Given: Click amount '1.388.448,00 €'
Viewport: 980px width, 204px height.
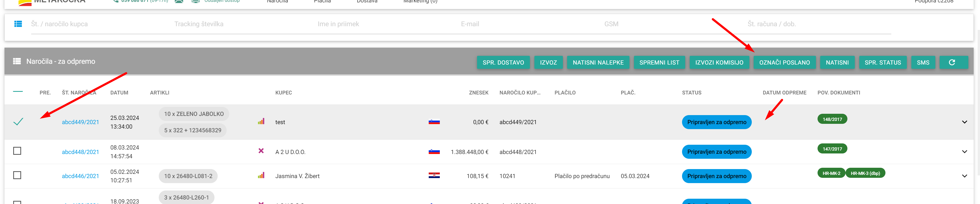Looking at the screenshot, I should click(x=469, y=152).
